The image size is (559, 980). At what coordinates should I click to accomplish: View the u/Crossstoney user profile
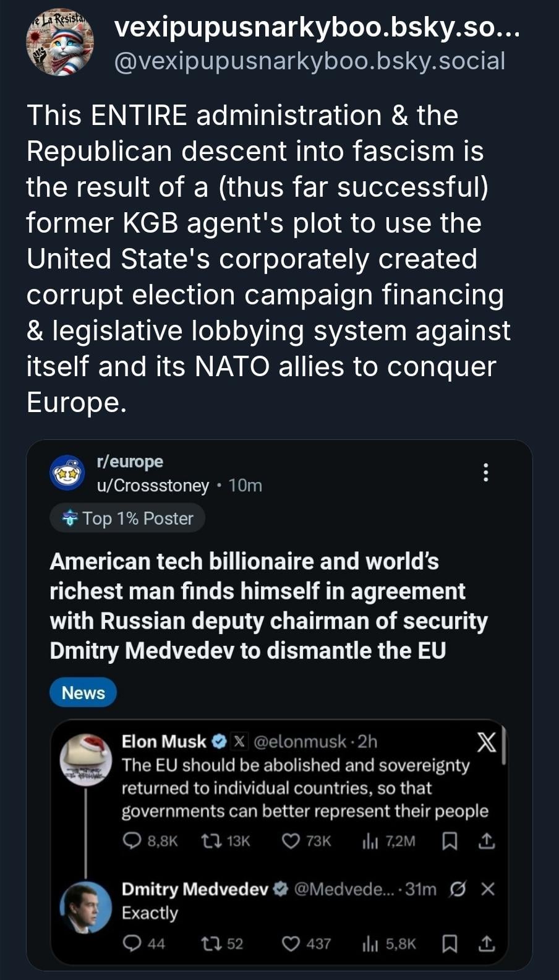coord(153,486)
